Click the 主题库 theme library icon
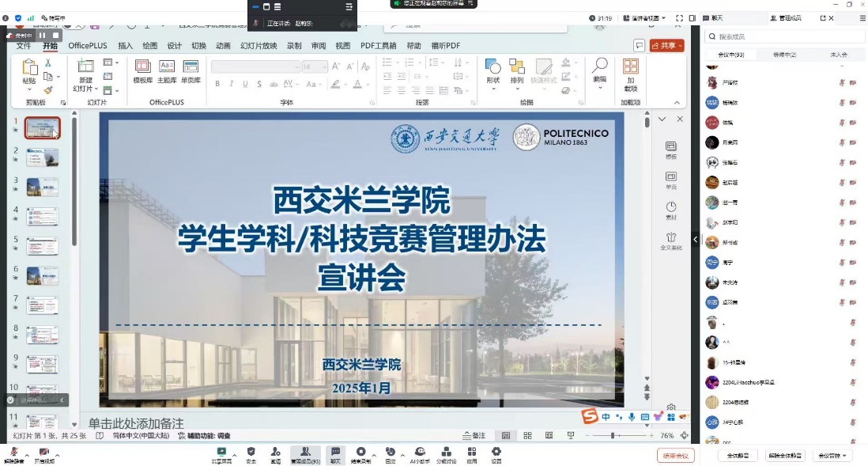The width and height of the screenshot is (868, 466). (x=167, y=70)
